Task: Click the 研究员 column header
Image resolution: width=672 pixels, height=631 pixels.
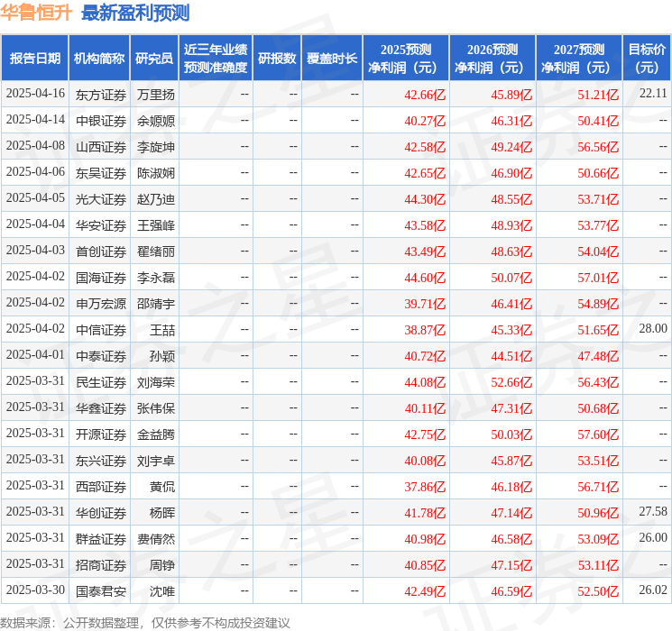Action: pos(153,58)
